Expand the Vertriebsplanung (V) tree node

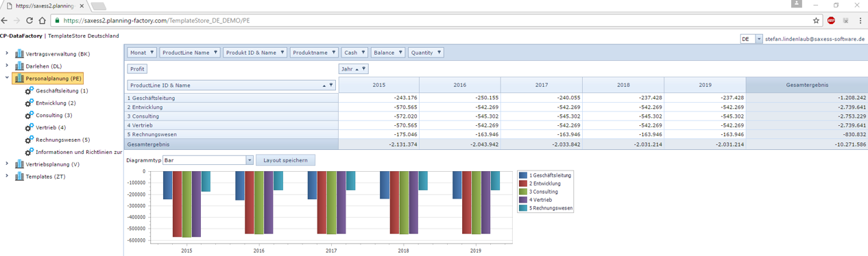pyautogui.click(x=7, y=164)
